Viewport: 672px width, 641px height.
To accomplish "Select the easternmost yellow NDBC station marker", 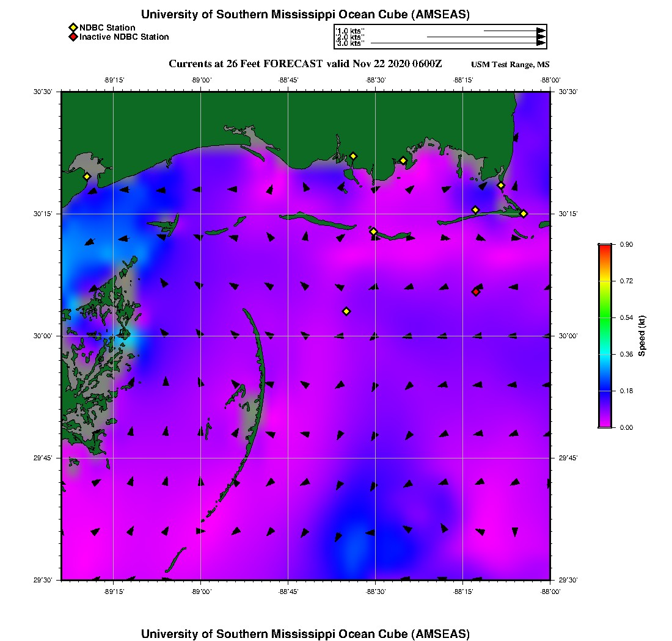I will (524, 213).
